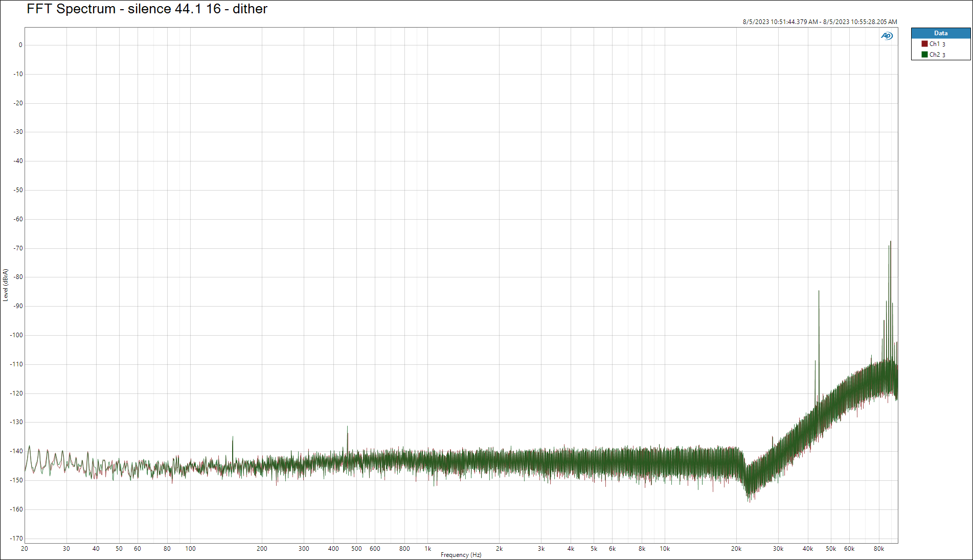Click the measurement timestamp text
This screenshot has width=973, height=560.
820,22
